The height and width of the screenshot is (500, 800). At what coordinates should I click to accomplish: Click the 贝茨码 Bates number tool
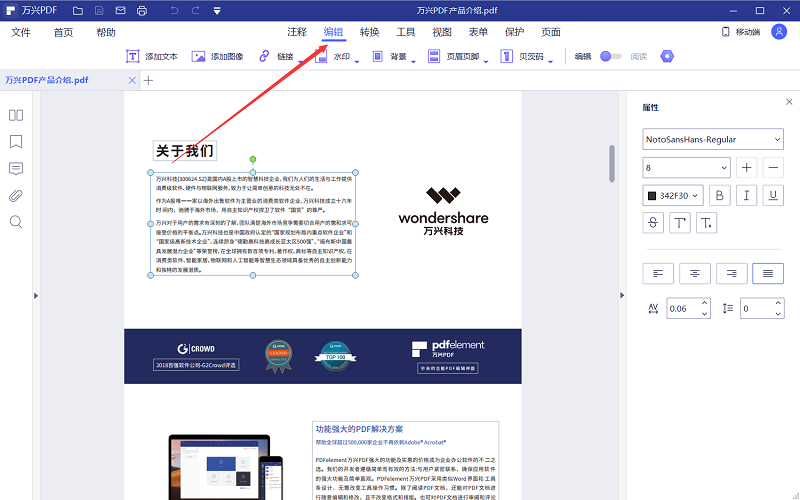522,56
